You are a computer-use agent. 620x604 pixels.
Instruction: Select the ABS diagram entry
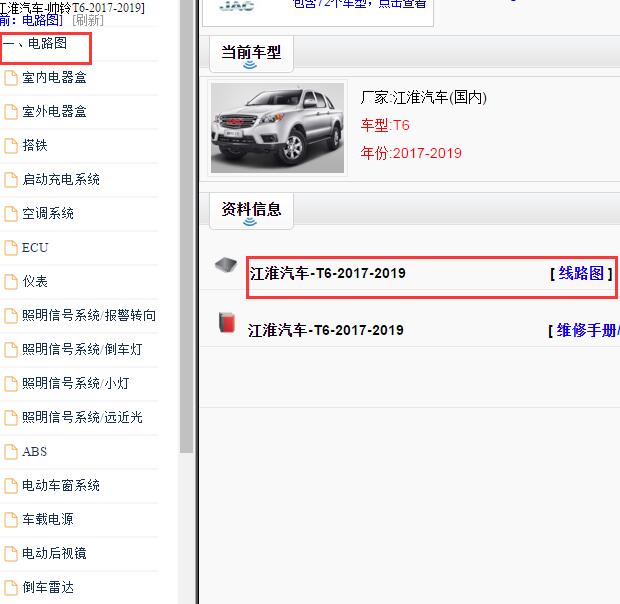pos(34,451)
